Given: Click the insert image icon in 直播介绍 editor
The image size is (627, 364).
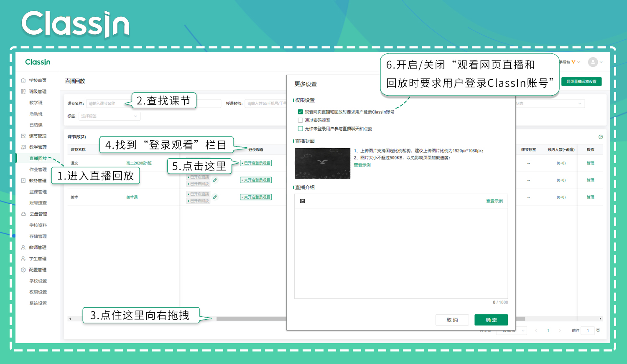Looking at the screenshot, I should pyautogui.click(x=303, y=201).
